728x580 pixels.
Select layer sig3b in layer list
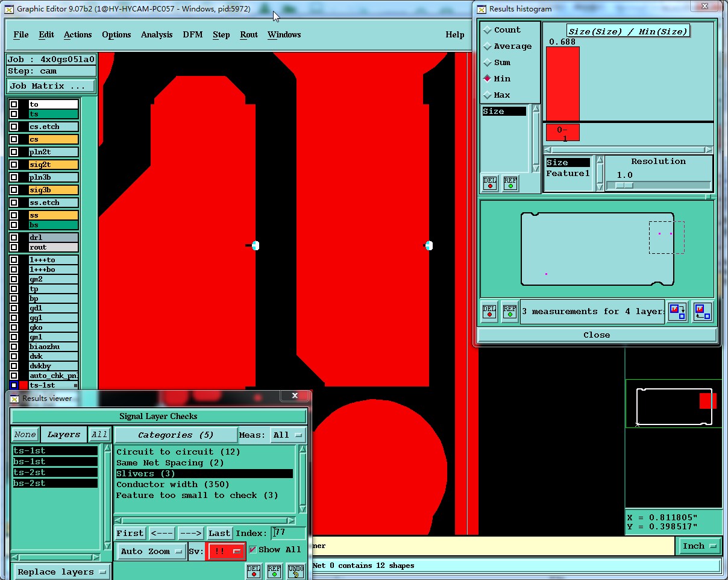coord(54,190)
